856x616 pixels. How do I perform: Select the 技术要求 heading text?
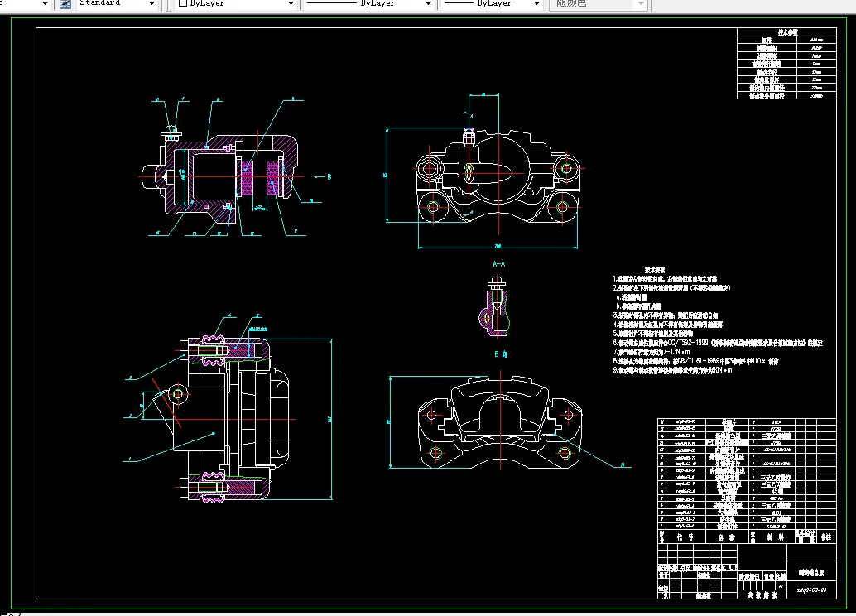655,270
